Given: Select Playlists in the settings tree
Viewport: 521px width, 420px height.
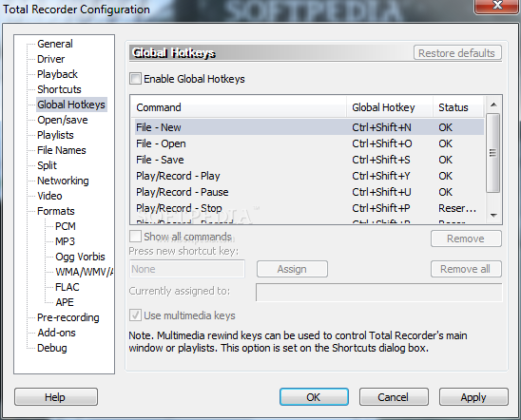Looking at the screenshot, I should tap(55, 135).
